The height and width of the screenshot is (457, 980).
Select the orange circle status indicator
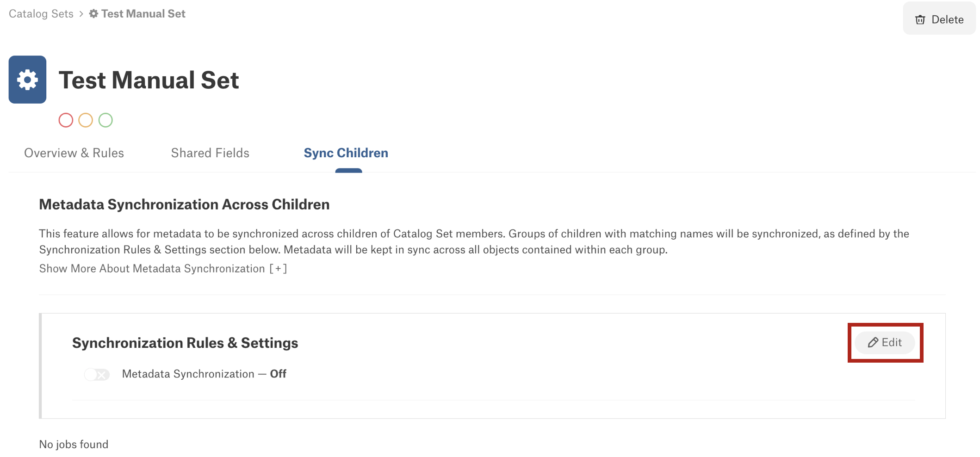(86, 120)
